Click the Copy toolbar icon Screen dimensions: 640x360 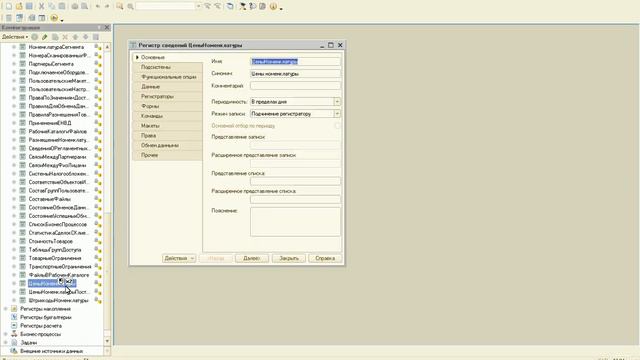point(51,6)
